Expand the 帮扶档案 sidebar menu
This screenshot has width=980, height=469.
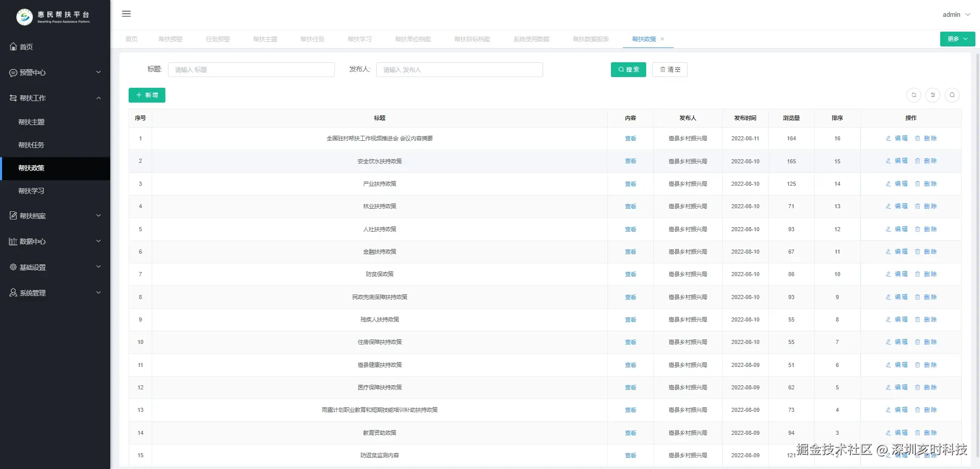pos(55,216)
